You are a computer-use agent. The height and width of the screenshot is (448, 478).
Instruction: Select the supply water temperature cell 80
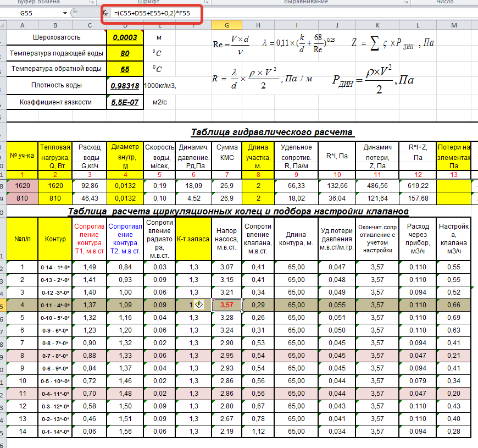click(125, 53)
